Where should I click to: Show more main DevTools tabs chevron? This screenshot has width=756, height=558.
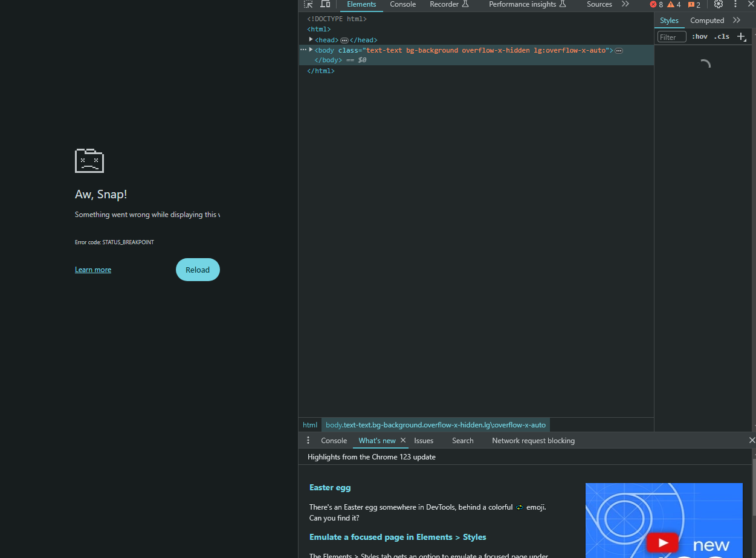(625, 4)
